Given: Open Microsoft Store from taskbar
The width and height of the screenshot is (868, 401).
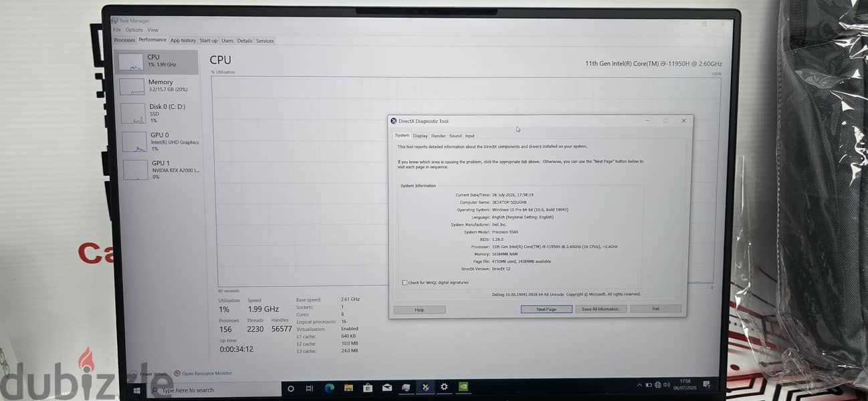Looking at the screenshot, I should 368,388.
